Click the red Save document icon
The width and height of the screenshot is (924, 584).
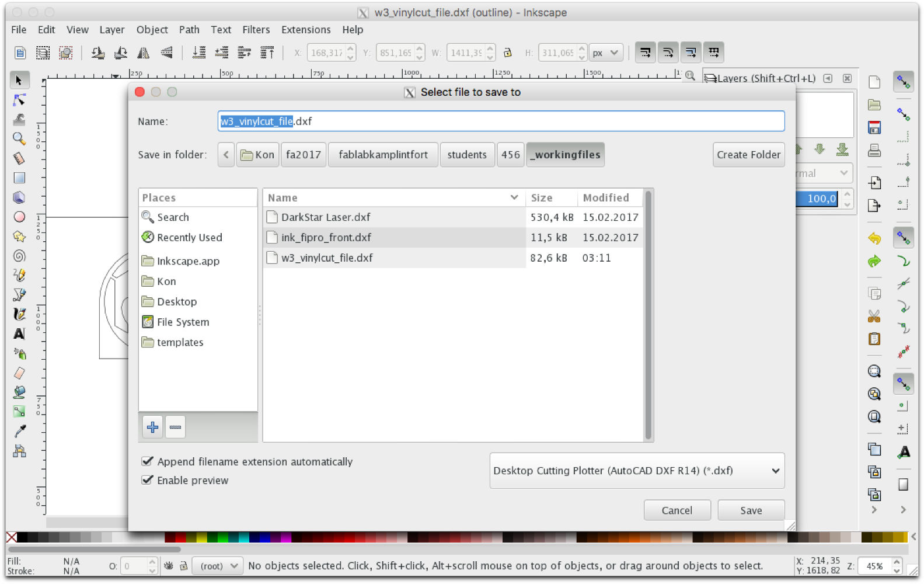pyautogui.click(x=874, y=128)
